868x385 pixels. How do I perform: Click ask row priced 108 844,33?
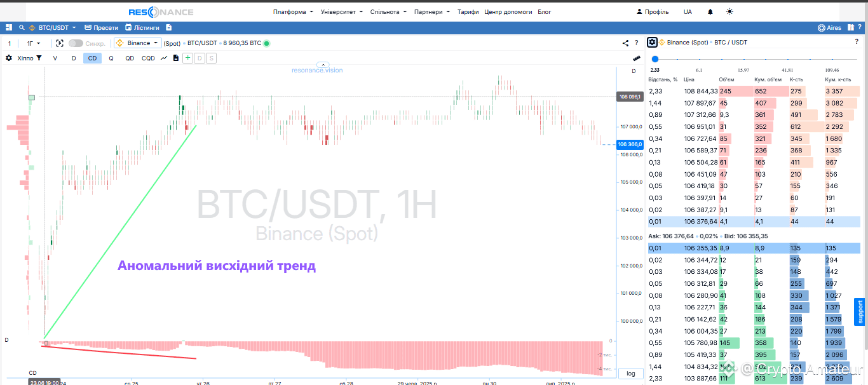754,91
